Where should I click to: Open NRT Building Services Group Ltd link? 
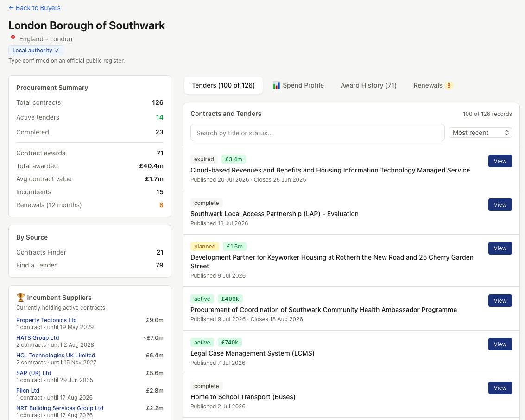60,408
